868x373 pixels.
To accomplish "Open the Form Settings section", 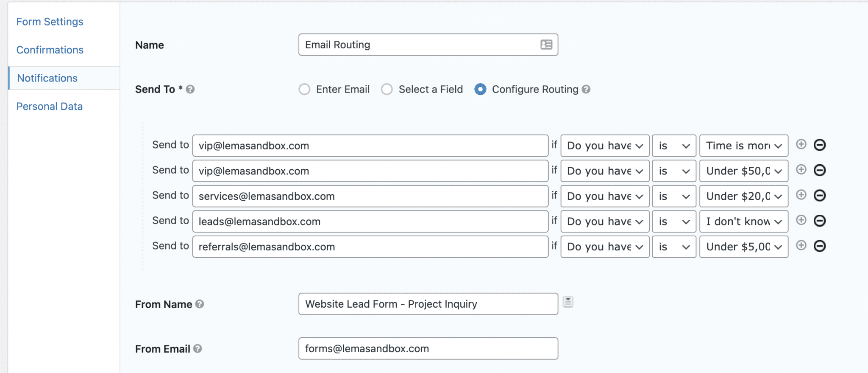I will click(x=50, y=22).
